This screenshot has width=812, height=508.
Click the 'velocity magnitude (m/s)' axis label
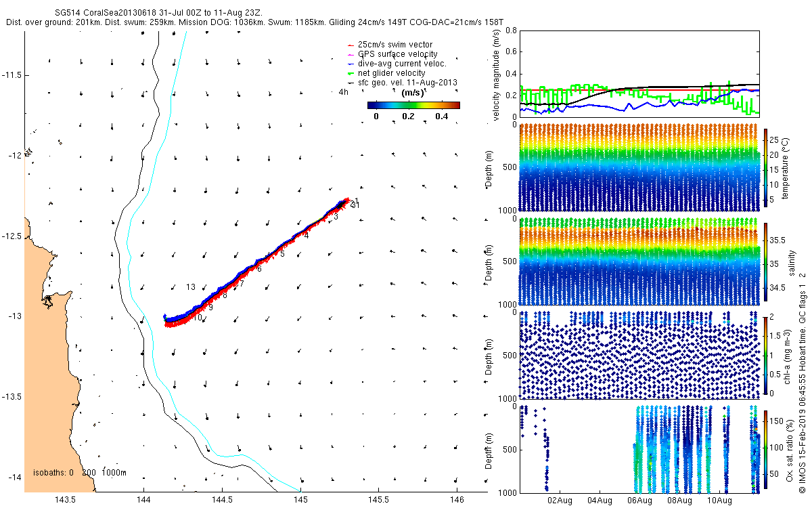pyautogui.click(x=496, y=75)
